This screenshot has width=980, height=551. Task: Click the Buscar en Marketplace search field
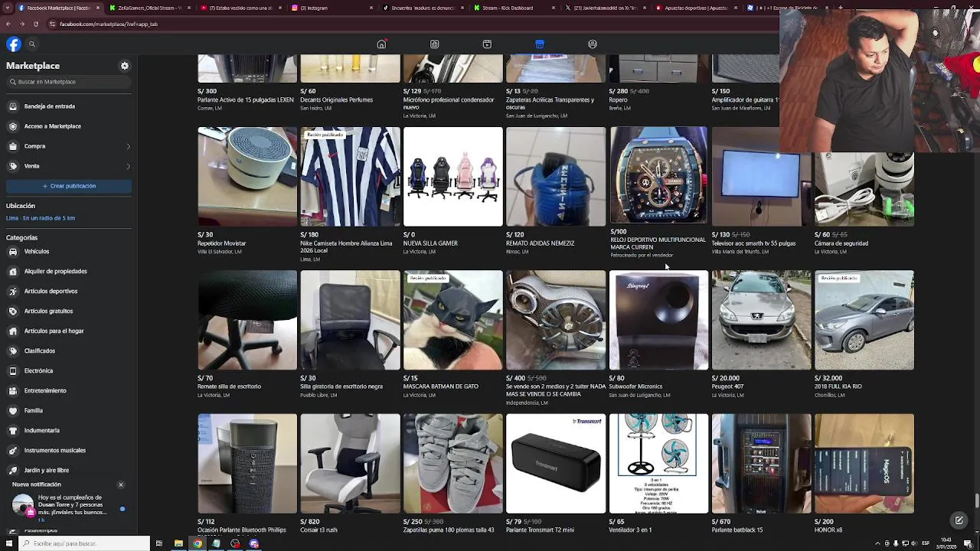[x=69, y=82]
